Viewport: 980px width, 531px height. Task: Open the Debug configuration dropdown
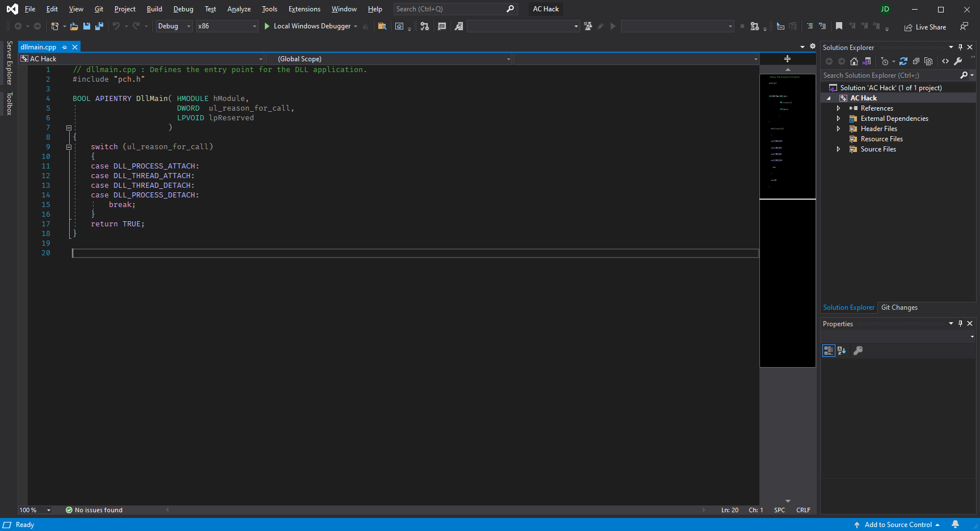click(174, 26)
